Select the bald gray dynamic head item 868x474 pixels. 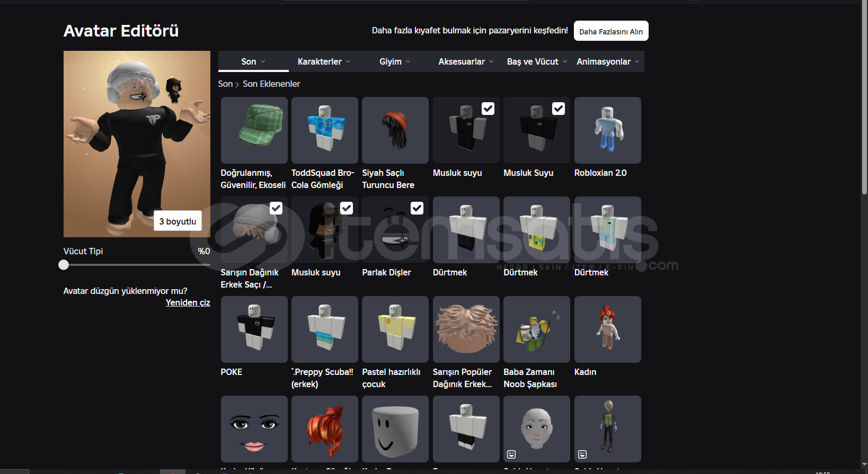[x=537, y=429]
